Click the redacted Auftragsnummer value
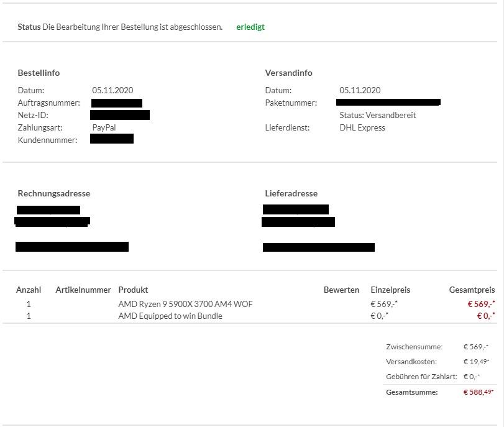Viewport: 504px width, 427px height. tap(117, 103)
